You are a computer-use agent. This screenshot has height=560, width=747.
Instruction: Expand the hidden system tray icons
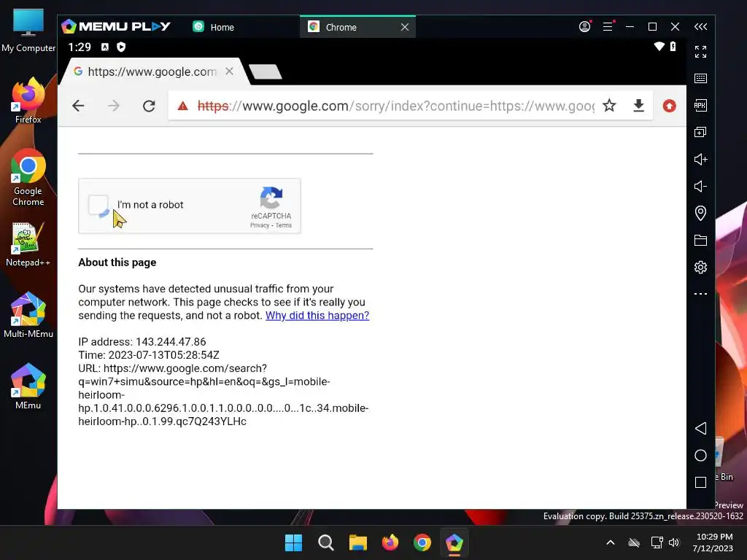pyautogui.click(x=611, y=542)
